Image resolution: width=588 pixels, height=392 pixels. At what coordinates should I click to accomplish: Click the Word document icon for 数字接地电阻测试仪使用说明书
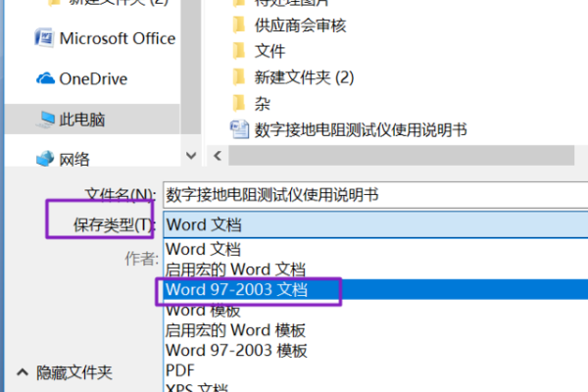point(239,129)
